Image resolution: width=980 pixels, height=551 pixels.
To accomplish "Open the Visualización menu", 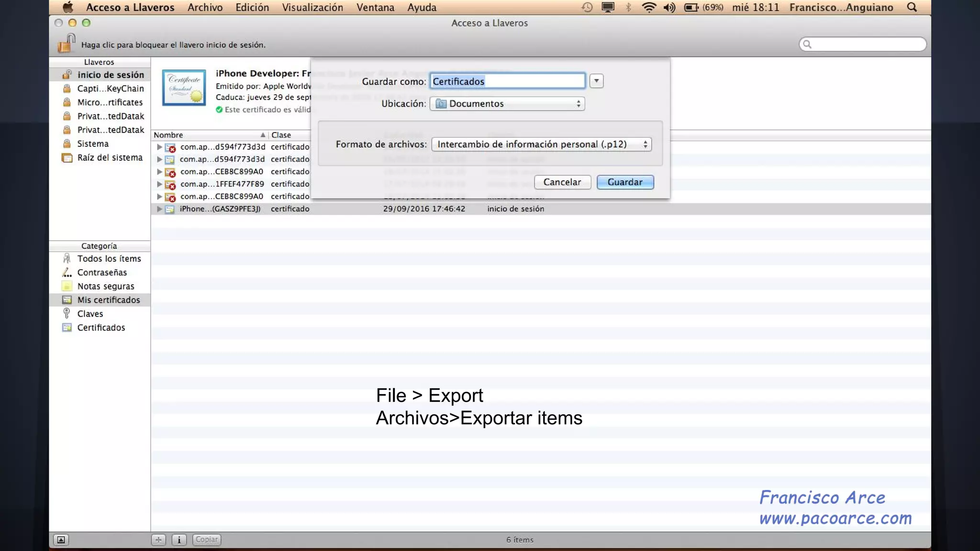I will [x=312, y=7].
